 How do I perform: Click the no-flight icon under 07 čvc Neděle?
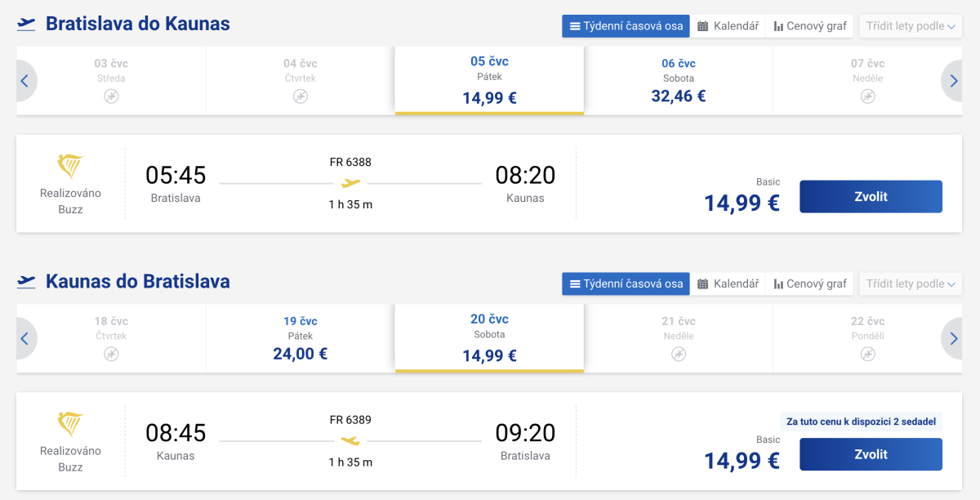click(867, 96)
